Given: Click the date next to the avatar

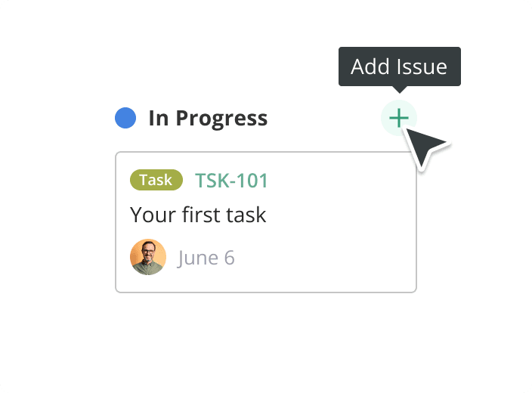Looking at the screenshot, I should (x=206, y=258).
